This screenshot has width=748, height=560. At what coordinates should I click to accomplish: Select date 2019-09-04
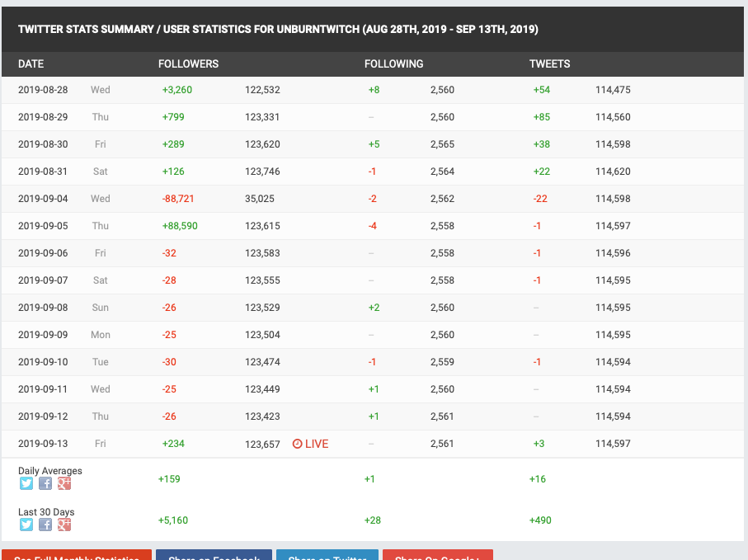coord(43,199)
